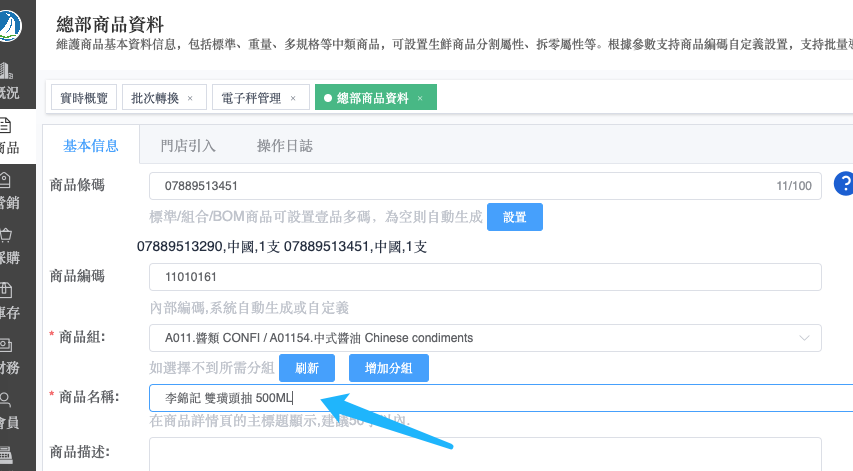Open the 操作日誌 tab
The width and height of the screenshot is (853, 471).
pos(285,146)
